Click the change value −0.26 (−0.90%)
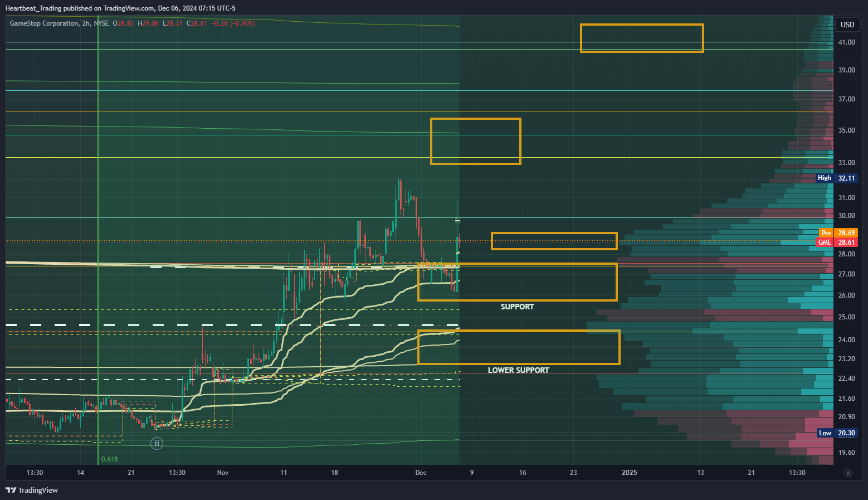Screen dimensions: 868x500 coord(233,23)
